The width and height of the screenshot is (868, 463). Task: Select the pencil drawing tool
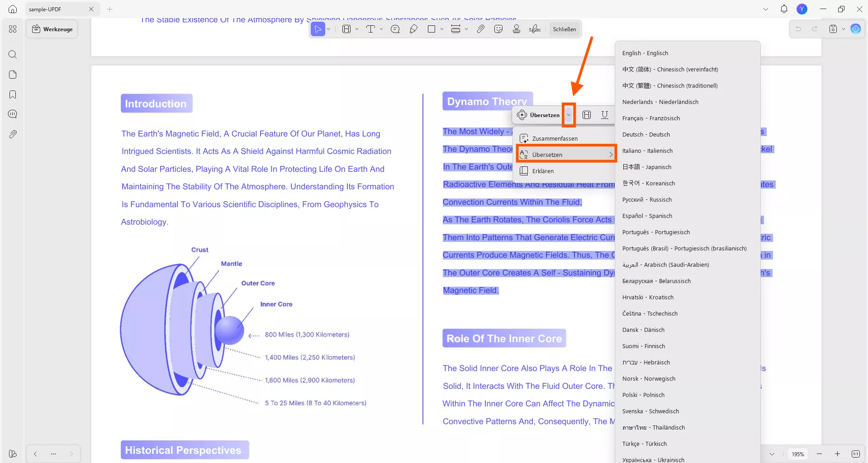coord(413,29)
